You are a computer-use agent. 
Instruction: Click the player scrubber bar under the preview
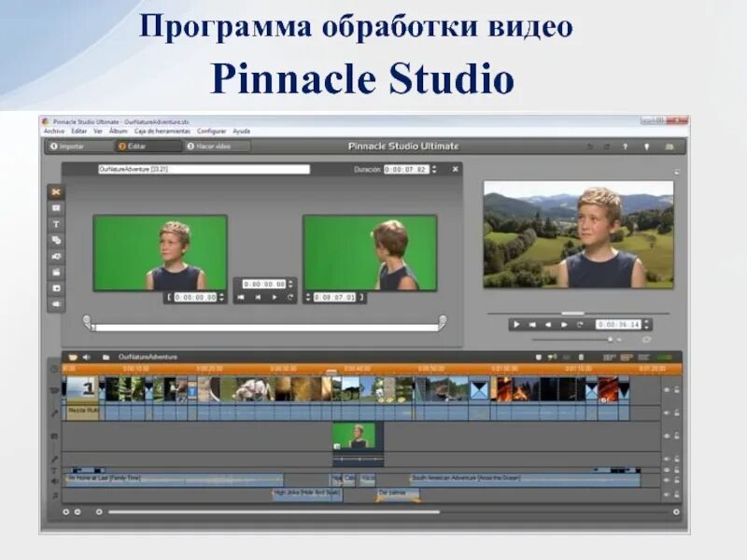pos(578,314)
